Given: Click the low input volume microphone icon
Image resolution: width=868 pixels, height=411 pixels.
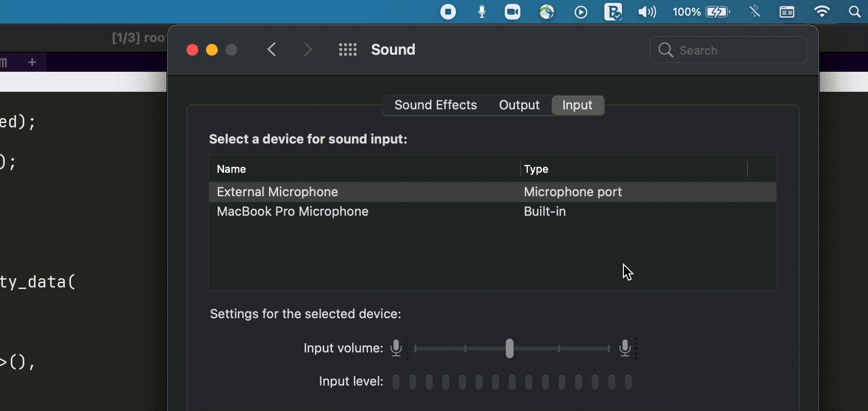Looking at the screenshot, I should click(x=396, y=348).
